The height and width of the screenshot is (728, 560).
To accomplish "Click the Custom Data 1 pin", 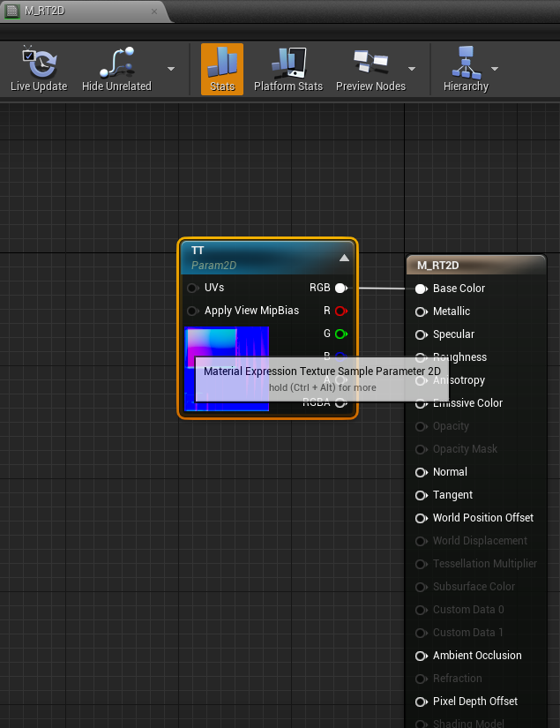I will coord(422,633).
